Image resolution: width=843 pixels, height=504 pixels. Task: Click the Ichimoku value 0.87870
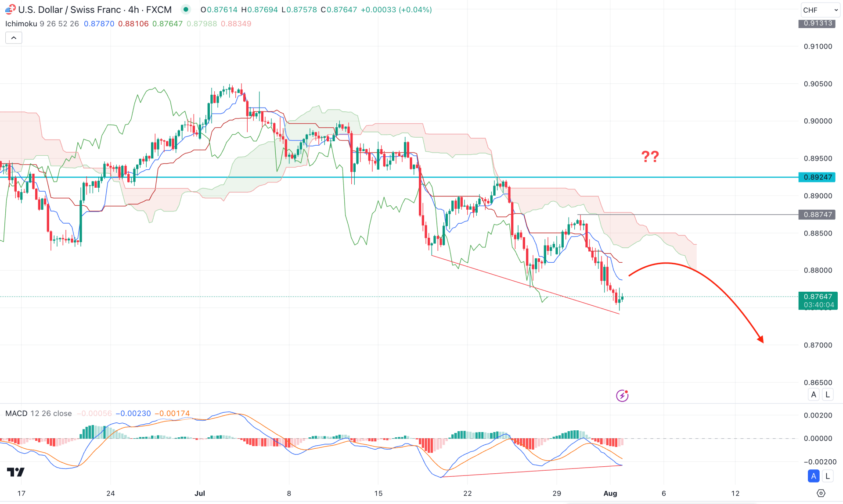click(x=99, y=24)
